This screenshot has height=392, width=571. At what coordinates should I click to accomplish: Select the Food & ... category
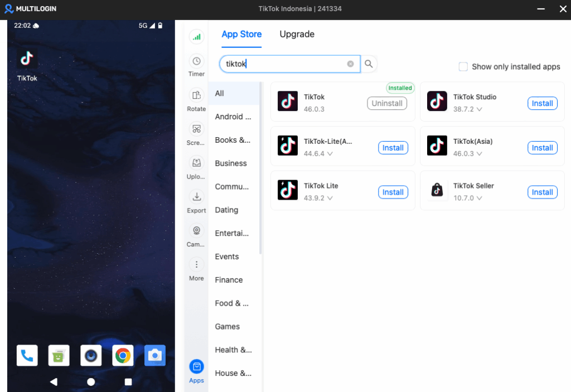click(x=234, y=303)
